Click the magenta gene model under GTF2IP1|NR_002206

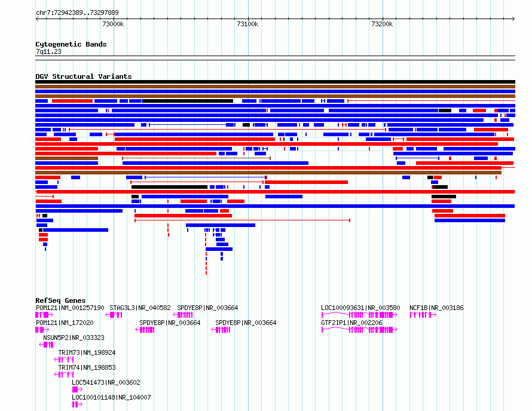[x=359, y=330]
